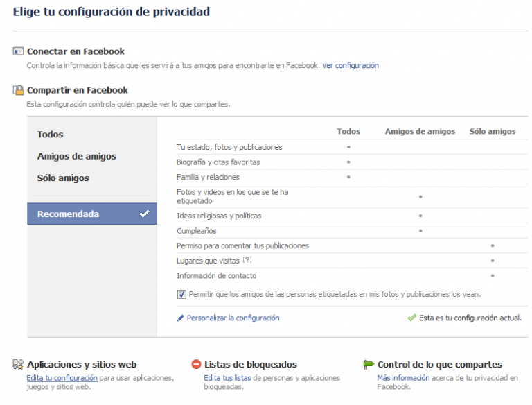Click the Cumpleaños row label
The image size is (532, 405).
click(197, 231)
